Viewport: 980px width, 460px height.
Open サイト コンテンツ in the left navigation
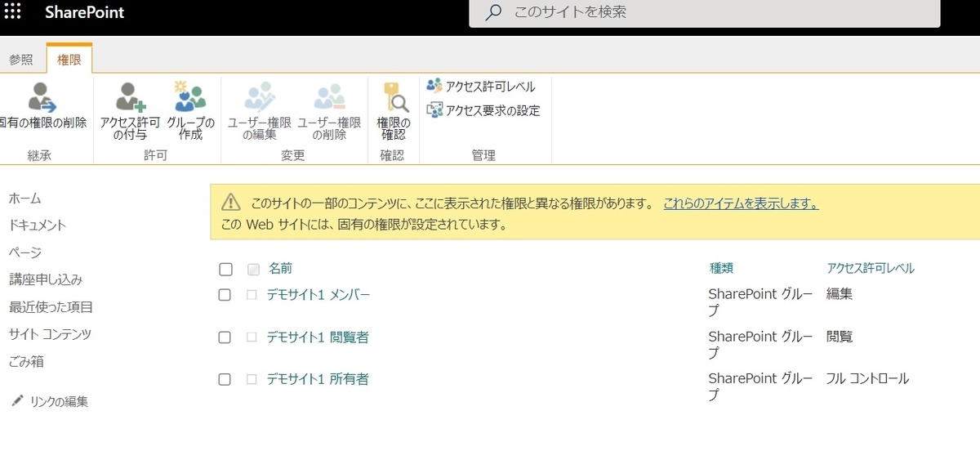tap(50, 334)
